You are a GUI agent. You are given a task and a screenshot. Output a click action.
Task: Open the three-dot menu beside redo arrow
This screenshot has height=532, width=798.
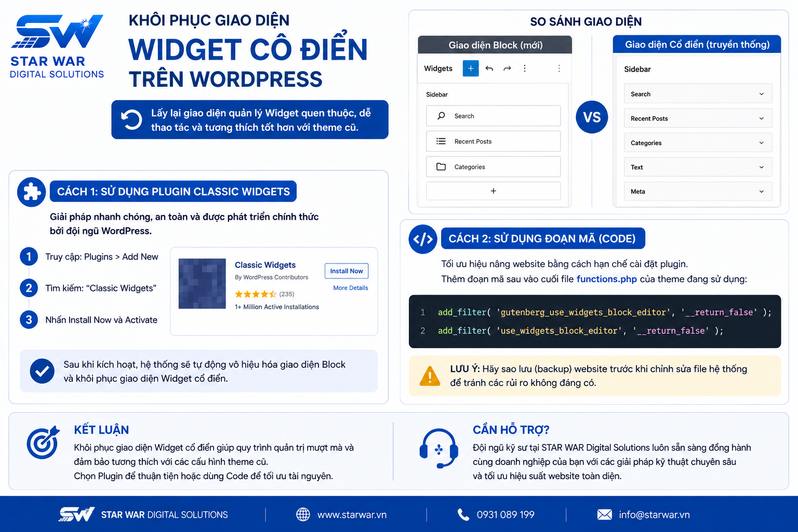525,68
